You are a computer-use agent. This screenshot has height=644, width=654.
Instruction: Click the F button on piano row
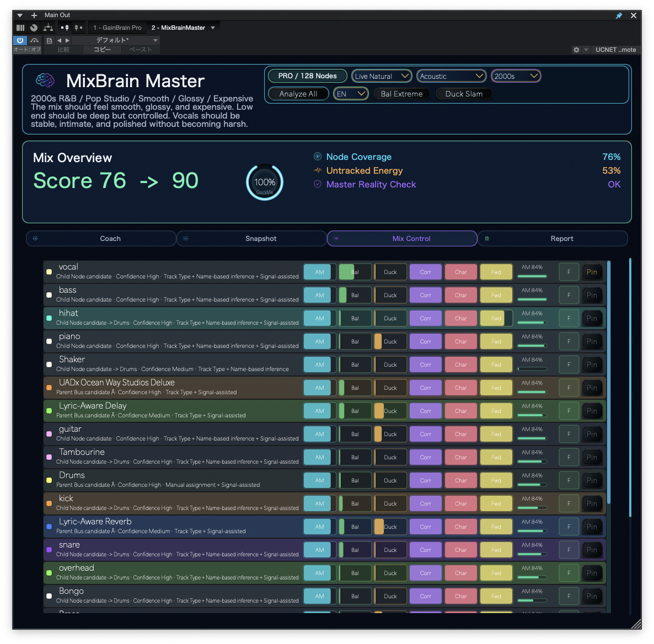(569, 342)
